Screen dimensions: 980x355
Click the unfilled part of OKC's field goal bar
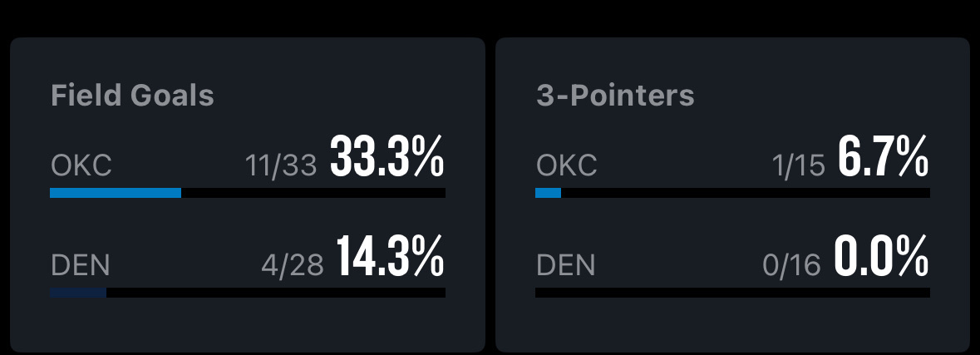click(313, 193)
